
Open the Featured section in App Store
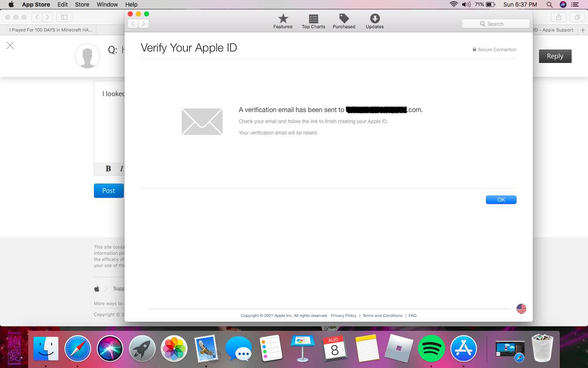(283, 21)
